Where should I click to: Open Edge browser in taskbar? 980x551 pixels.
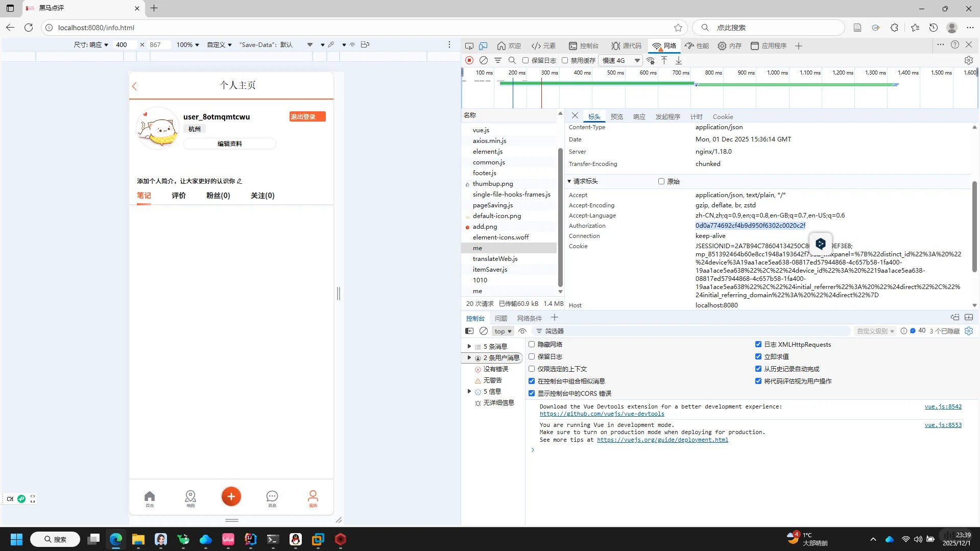click(x=116, y=539)
